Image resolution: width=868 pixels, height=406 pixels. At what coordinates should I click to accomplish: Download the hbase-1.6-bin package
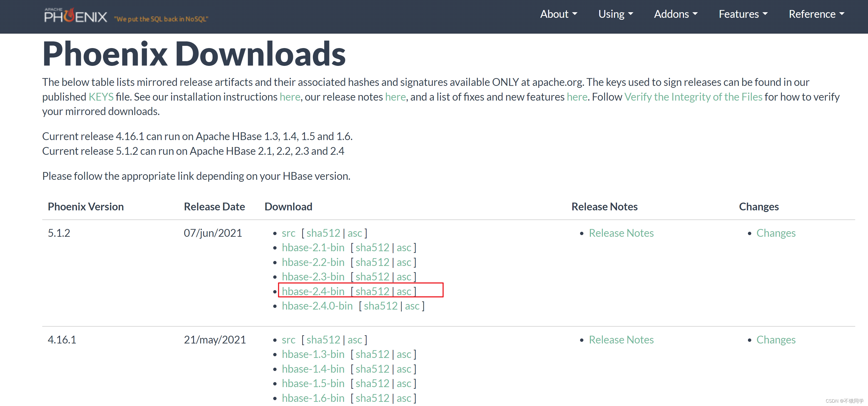[313, 398]
